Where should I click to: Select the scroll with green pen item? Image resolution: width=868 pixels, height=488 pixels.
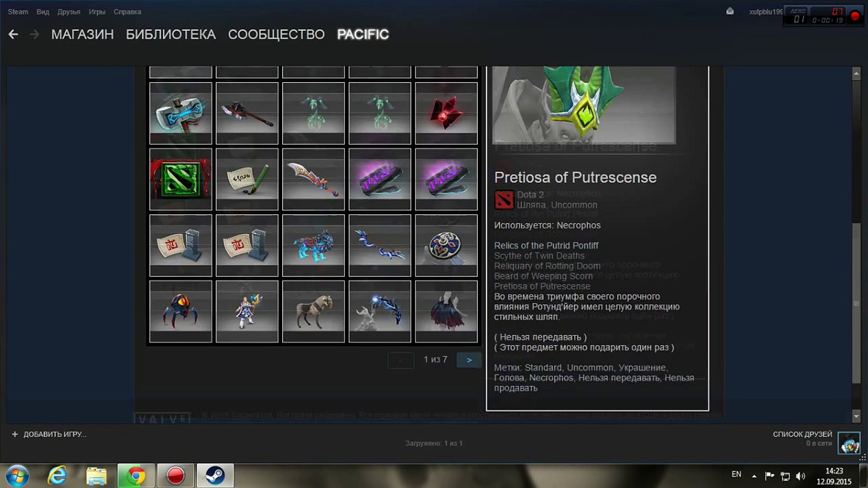click(247, 179)
